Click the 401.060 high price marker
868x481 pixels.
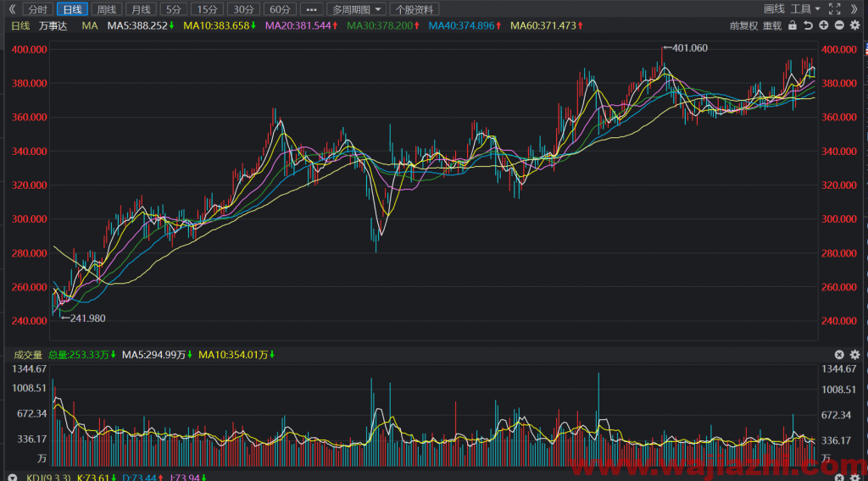(x=685, y=48)
